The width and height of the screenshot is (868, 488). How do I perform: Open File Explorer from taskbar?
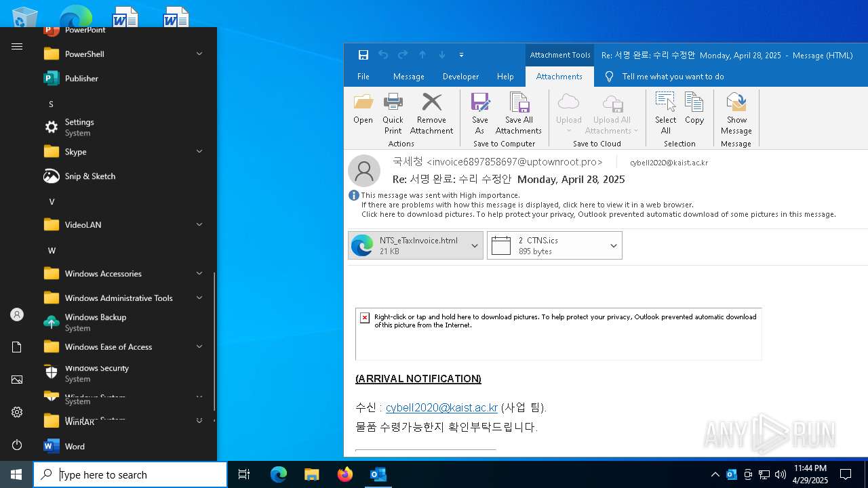pos(311,474)
